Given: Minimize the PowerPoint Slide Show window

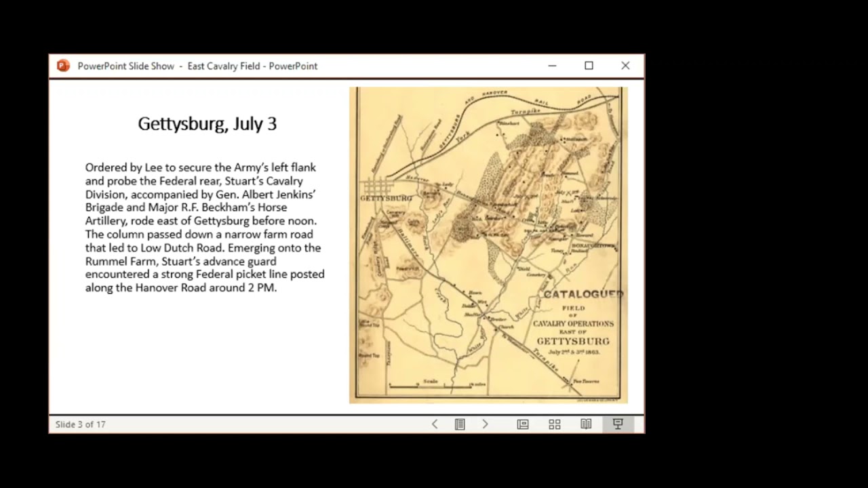Looking at the screenshot, I should click(552, 66).
